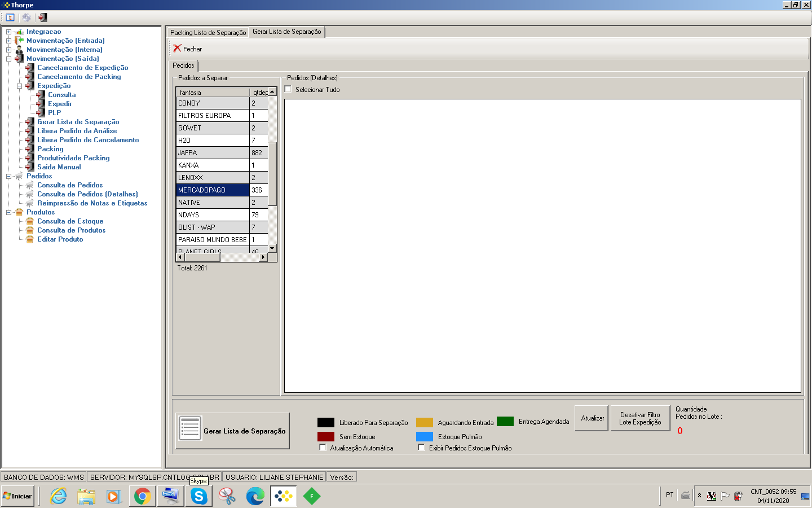Click the icon beside Packing tree item
Viewport: 812px width, 508px height.
click(x=30, y=149)
